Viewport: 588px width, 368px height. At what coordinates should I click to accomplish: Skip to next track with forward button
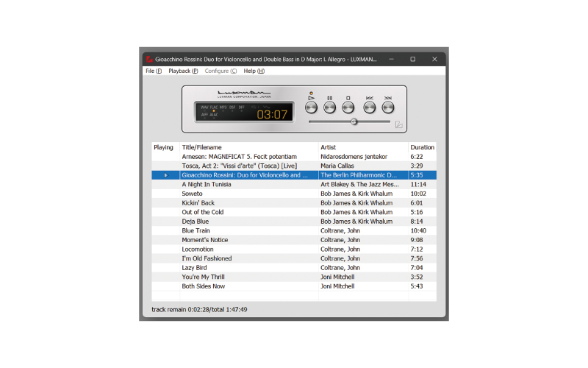(x=389, y=107)
